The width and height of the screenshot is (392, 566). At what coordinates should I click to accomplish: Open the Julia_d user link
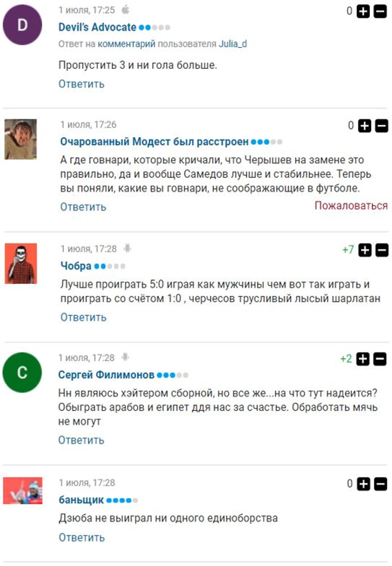(233, 44)
